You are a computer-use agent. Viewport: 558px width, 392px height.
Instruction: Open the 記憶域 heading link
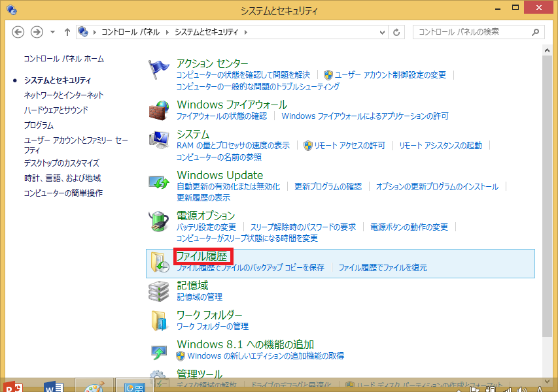coord(192,286)
